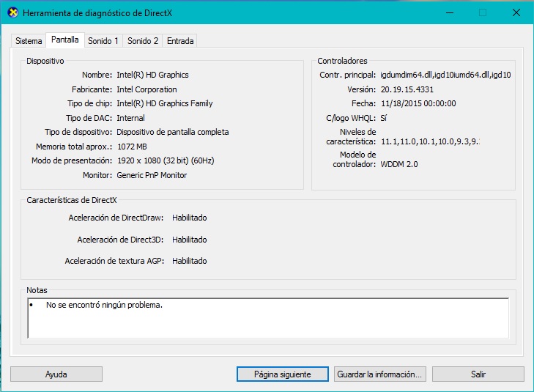
Task: Click the Ayuda button
Action: [56, 374]
